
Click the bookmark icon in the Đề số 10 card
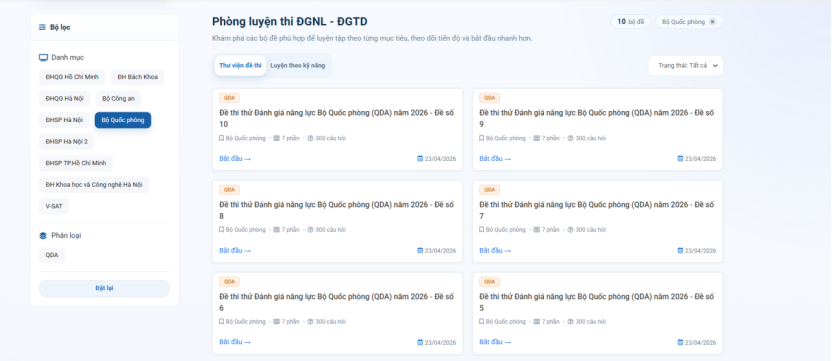click(x=222, y=138)
